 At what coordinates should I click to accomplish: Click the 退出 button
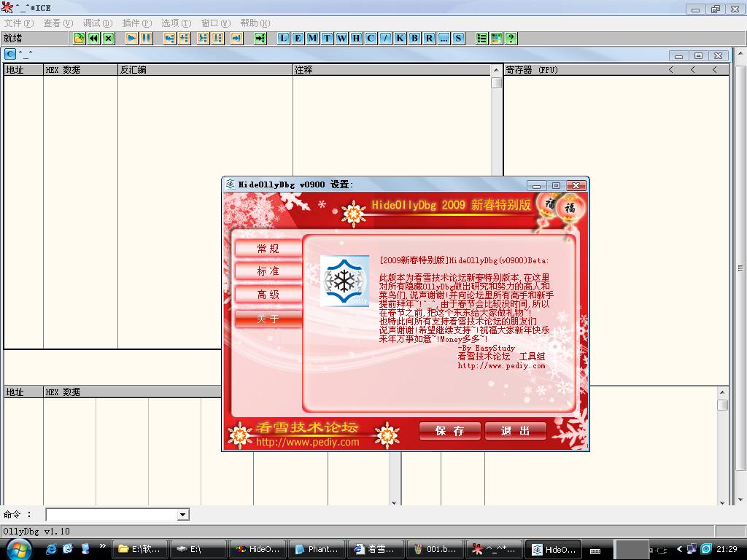pyautogui.click(x=516, y=431)
